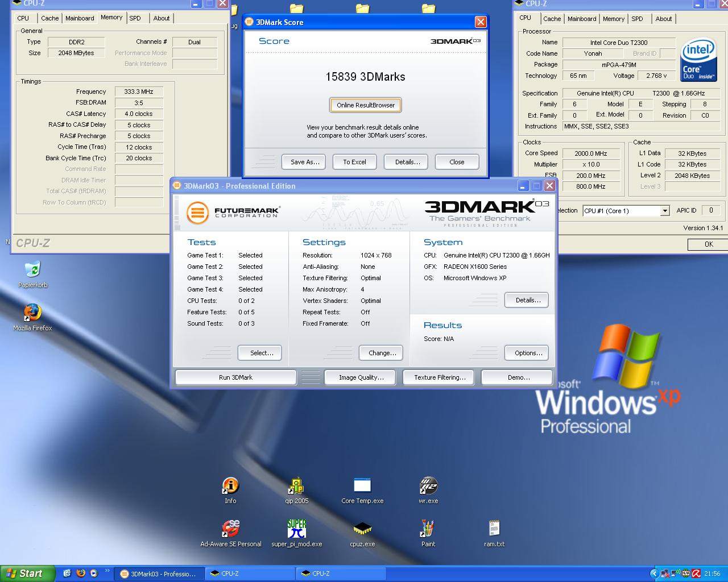The height and width of the screenshot is (582, 728).
Task: Click To Excel in the score dialog
Action: pos(354,162)
